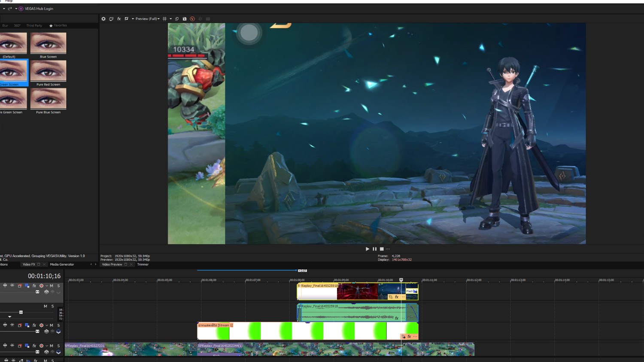Solo the top video track
Screen dimensions: 644x362
59,286
